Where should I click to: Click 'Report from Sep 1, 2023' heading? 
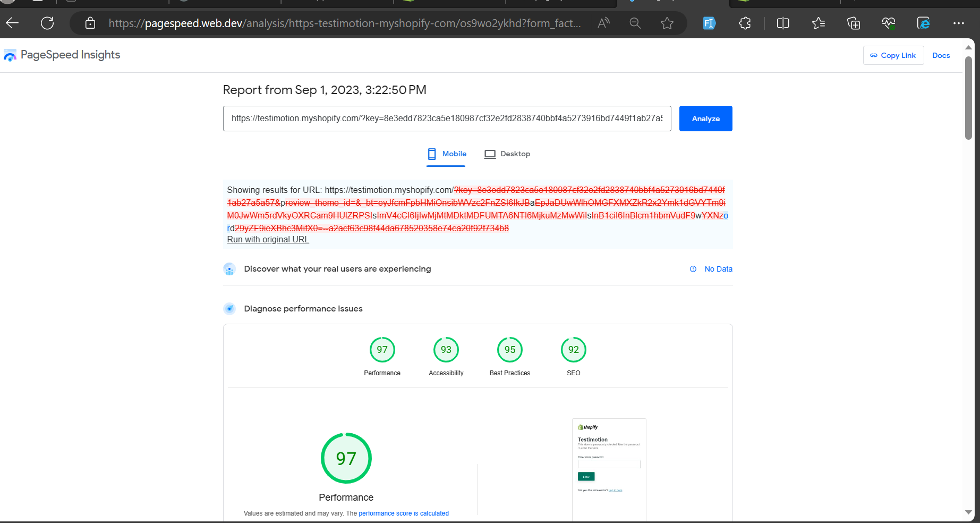[x=325, y=90]
